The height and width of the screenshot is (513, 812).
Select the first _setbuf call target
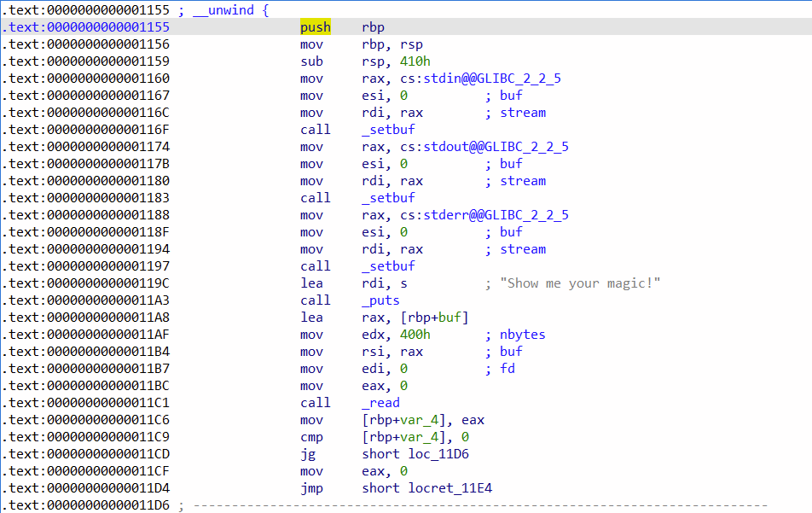coord(388,129)
